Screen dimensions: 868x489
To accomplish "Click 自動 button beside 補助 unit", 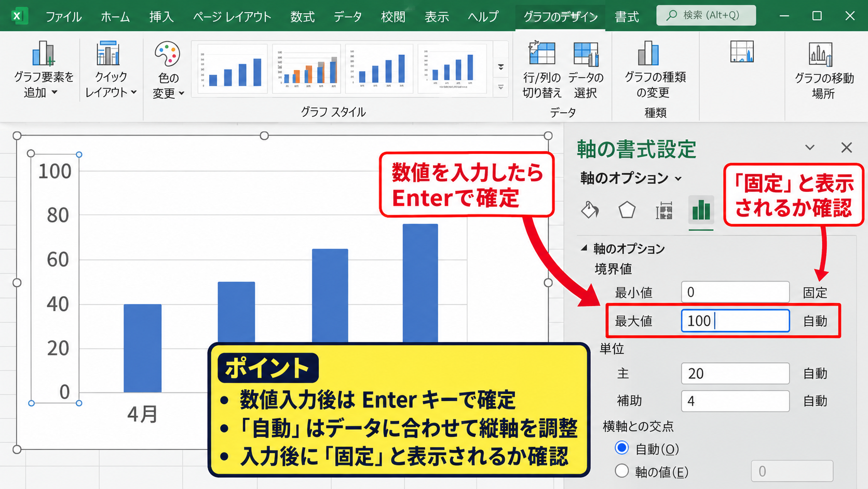I will pyautogui.click(x=815, y=401).
